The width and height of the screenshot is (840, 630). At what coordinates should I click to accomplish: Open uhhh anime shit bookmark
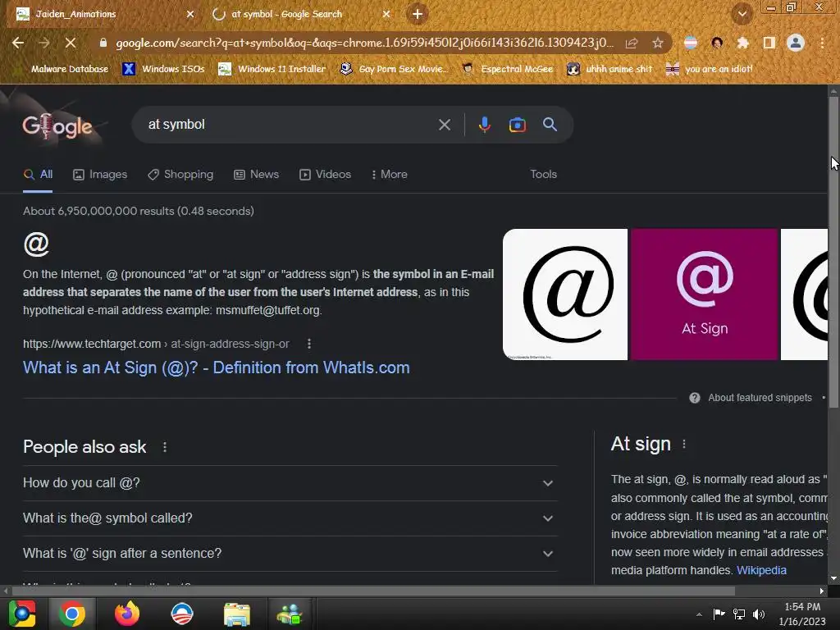point(609,69)
